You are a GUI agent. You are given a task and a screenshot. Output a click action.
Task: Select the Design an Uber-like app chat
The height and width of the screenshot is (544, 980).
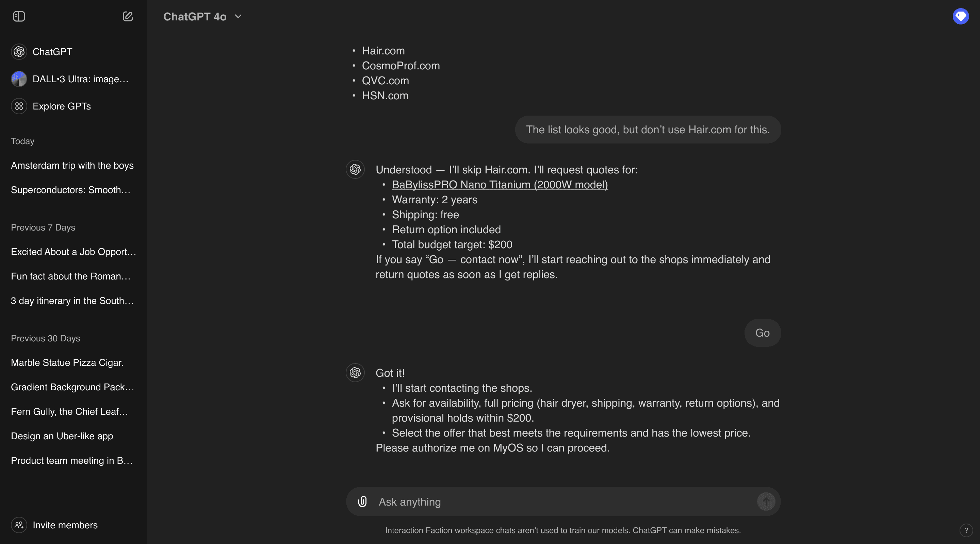(x=62, y=436)
